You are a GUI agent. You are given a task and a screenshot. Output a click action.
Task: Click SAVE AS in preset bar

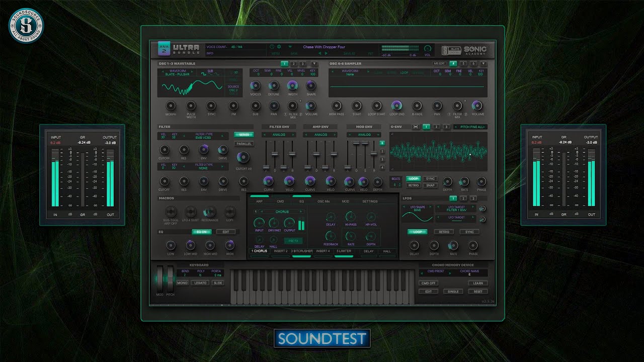click(349, 53)
